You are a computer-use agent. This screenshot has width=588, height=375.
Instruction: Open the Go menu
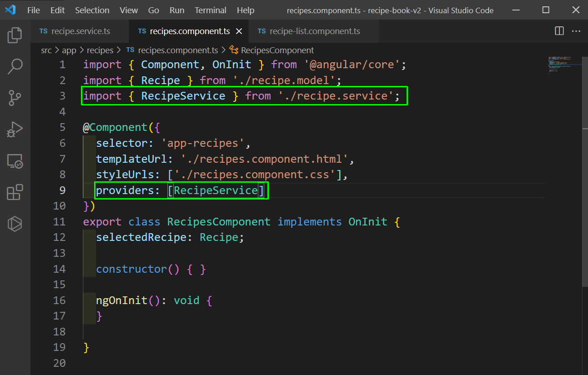pos(154,10)
